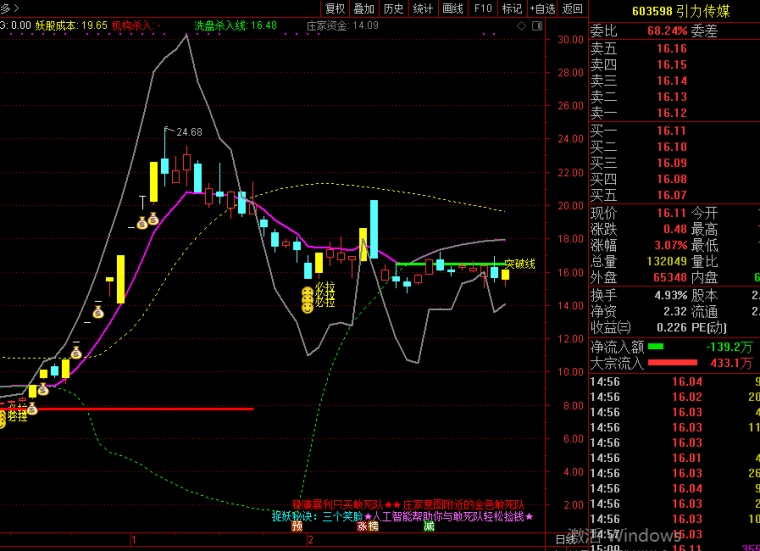Click the 标记 mark button

pyautogui.click(x=512, y=8)
